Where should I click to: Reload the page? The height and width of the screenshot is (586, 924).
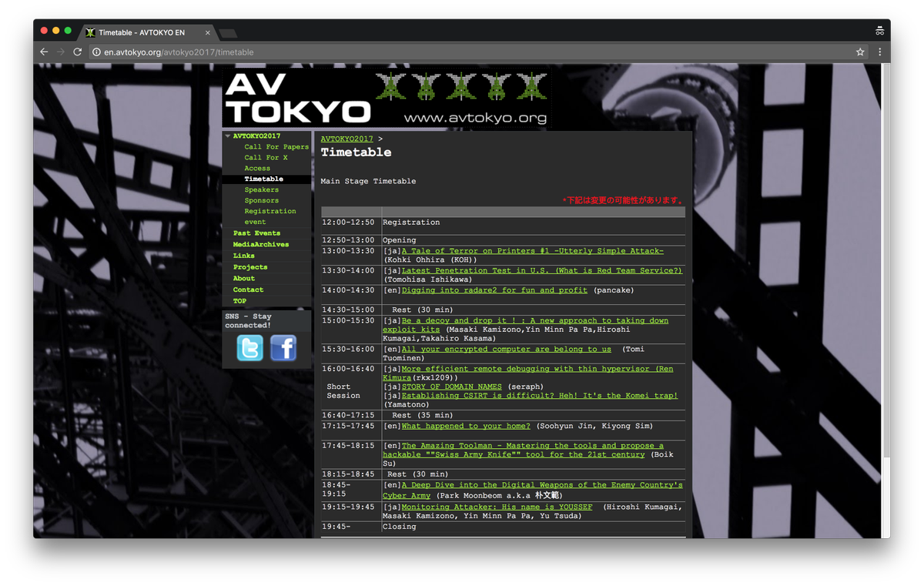click(78, 52)
